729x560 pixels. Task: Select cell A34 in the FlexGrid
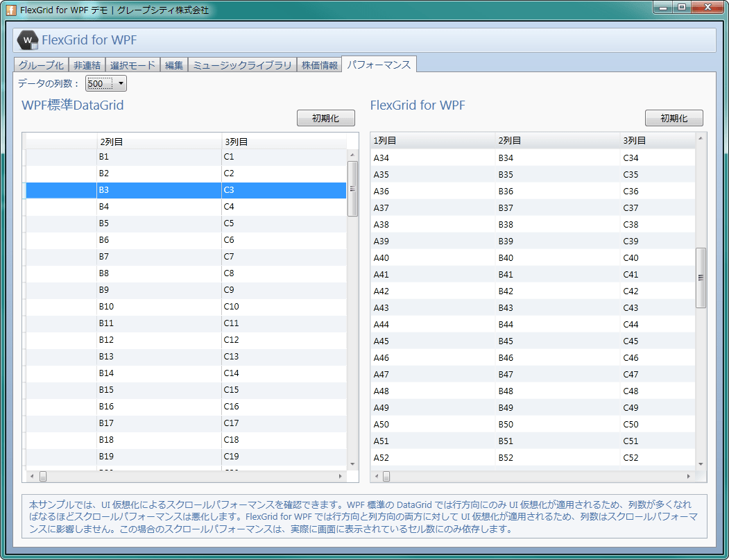coord(416,158)
